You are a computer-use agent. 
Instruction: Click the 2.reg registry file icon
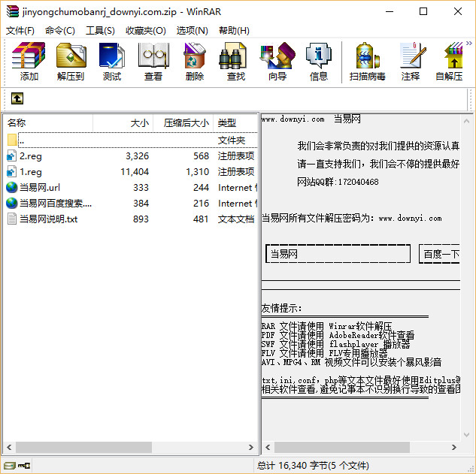click(11, 156)
